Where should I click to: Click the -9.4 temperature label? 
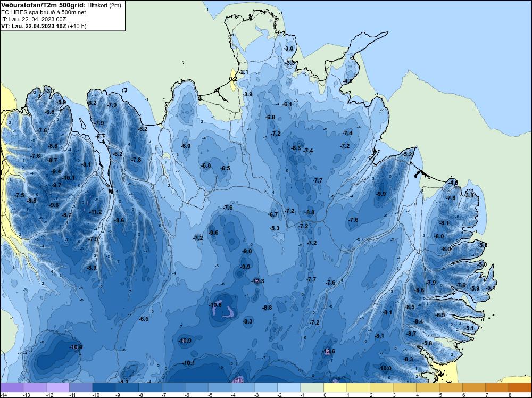(56, 171)
